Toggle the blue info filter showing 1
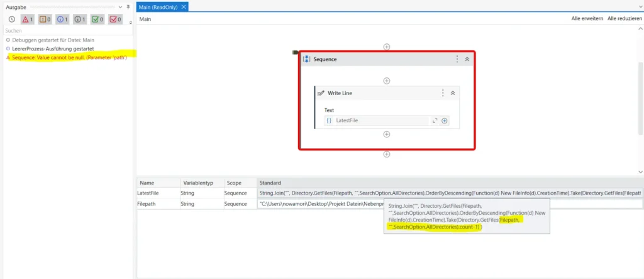644x279 pixels. click(x=62, y=19)
